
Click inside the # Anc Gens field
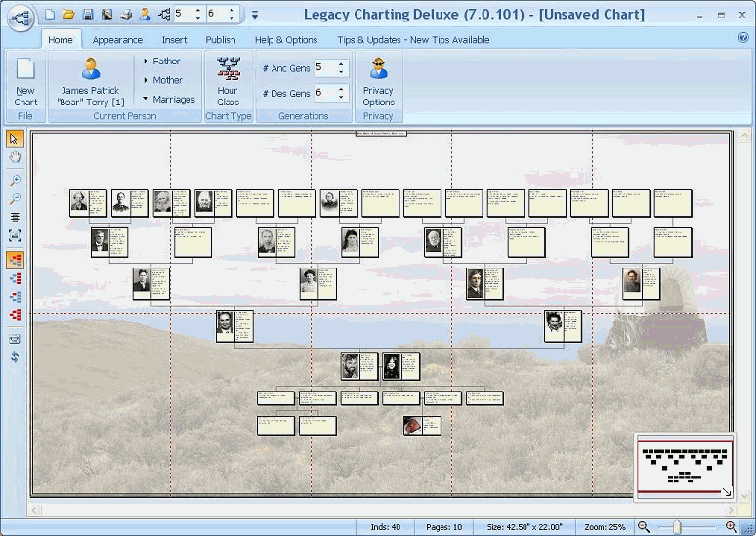323,67
